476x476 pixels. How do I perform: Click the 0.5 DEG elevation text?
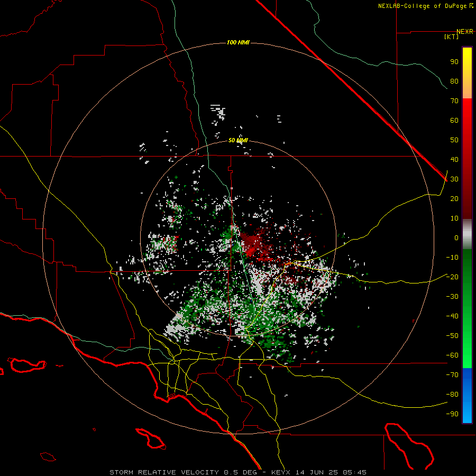[241, 472]
